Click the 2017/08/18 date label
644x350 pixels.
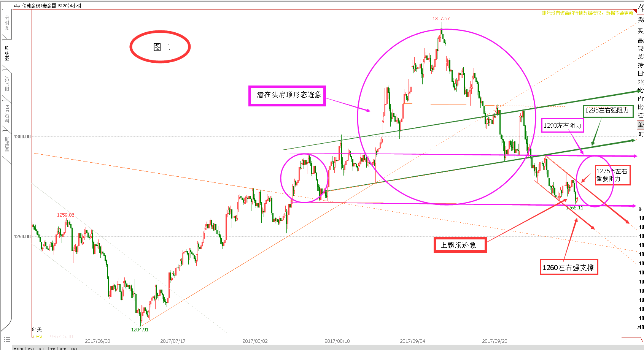point(337,341)
